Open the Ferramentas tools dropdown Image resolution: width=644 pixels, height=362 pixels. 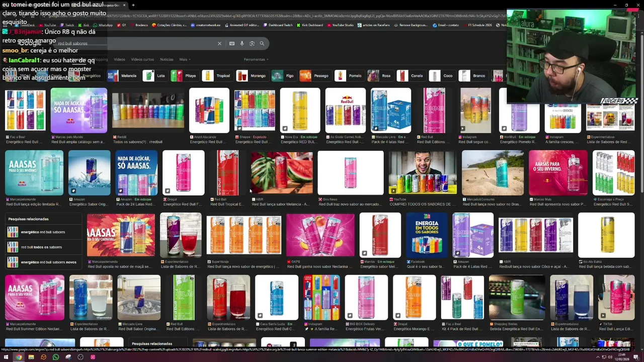(256, 59)
